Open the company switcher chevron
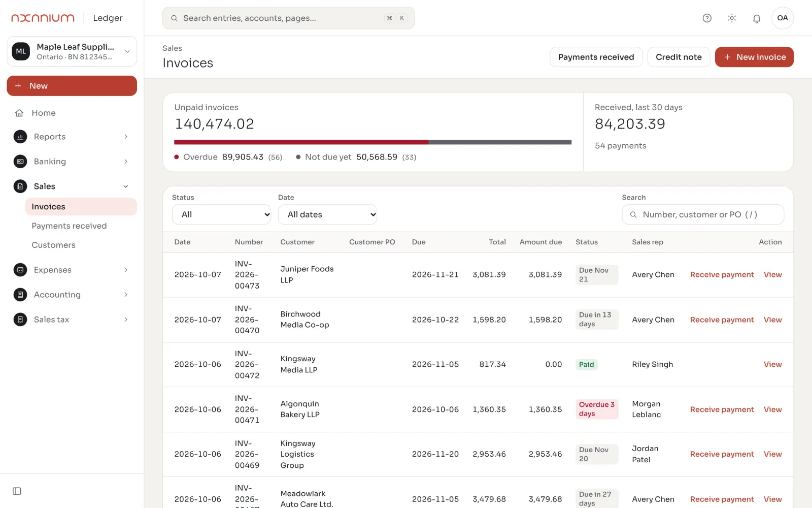Image resolution: width=812 pixels, height=508 pixels. pyautogui.click(x=127, y=51)
